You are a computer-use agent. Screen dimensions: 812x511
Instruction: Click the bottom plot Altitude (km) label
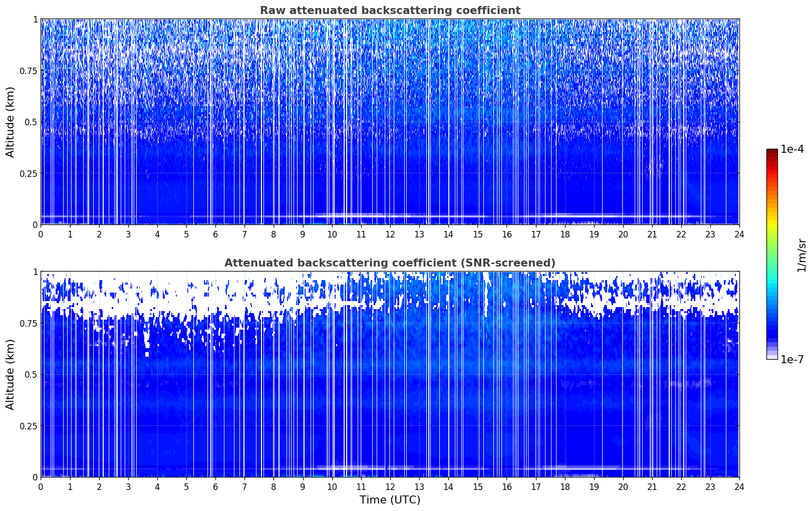click(x=11, y=374)
